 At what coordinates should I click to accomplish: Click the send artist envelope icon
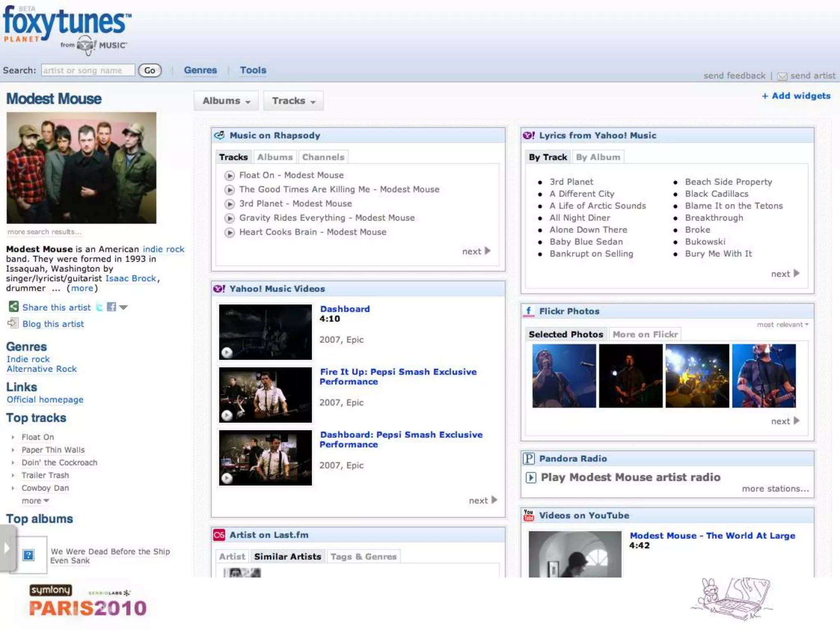tap(782, 76)
